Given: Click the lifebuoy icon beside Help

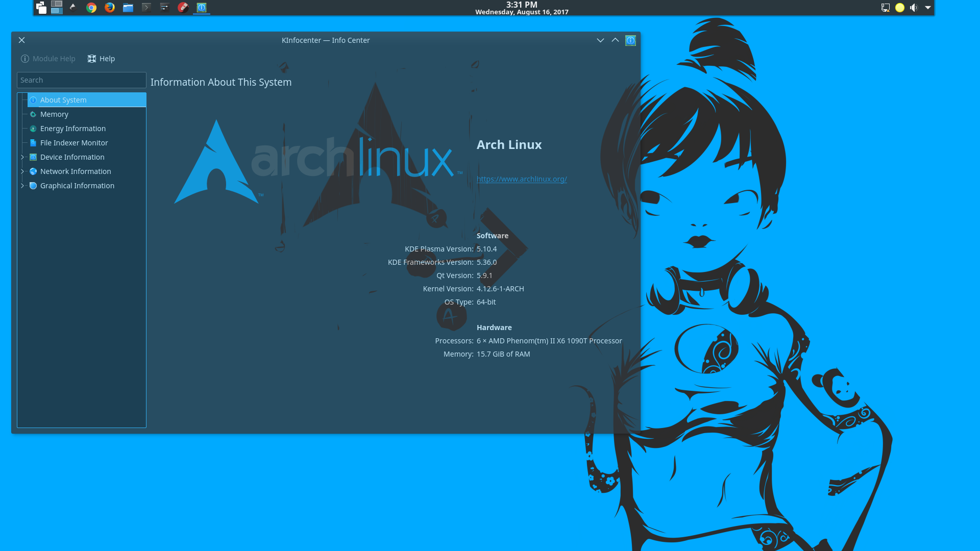Looking at the screenshot, I should pyautogui.click(x=92, y=59).
